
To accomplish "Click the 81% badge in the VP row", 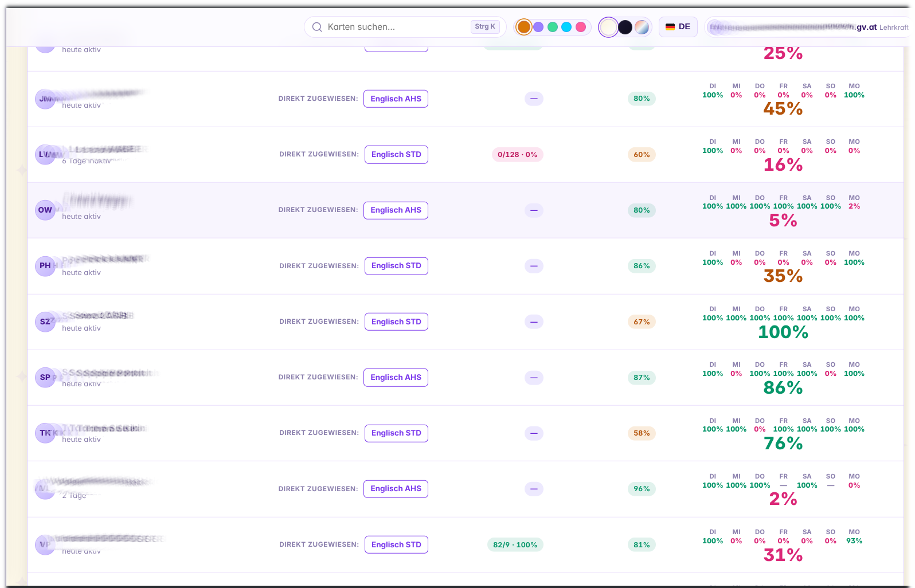I will point(642,545).
